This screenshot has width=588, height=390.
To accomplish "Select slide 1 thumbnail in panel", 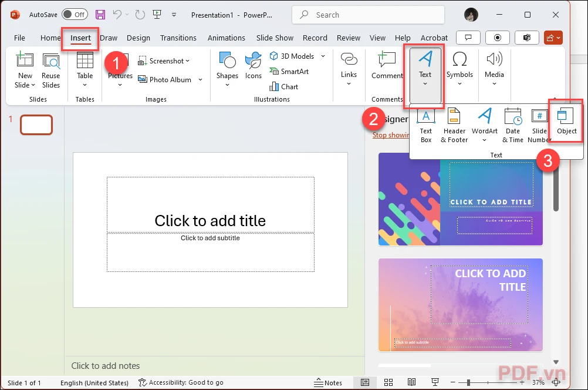I will (x=36, y=125).
